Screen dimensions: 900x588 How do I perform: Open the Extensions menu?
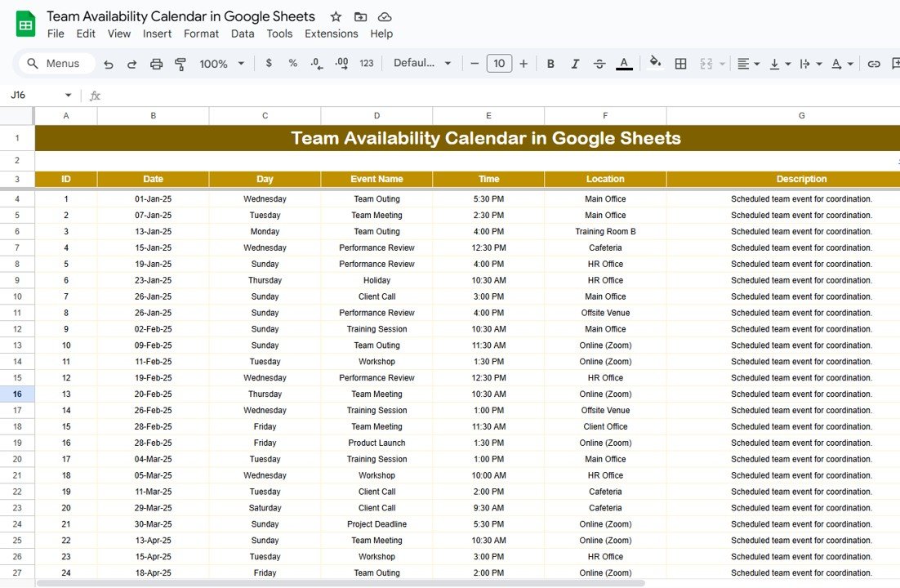(x=332, y=33)
